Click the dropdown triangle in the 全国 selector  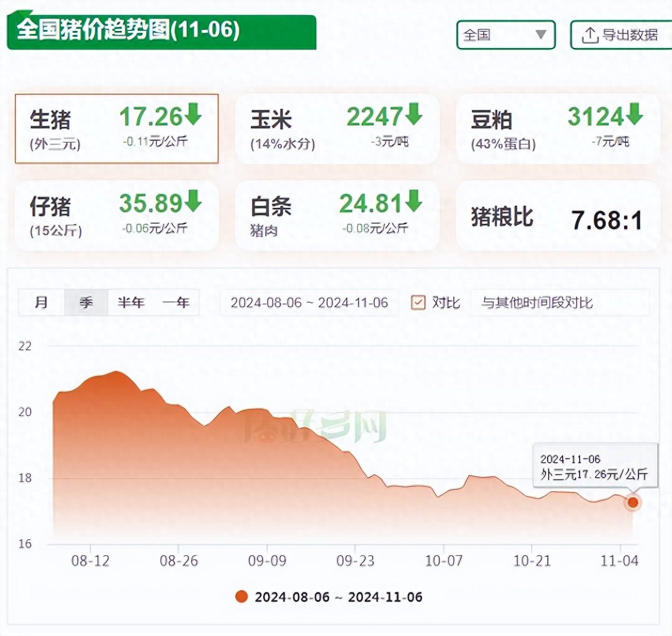tap(541, 35)
